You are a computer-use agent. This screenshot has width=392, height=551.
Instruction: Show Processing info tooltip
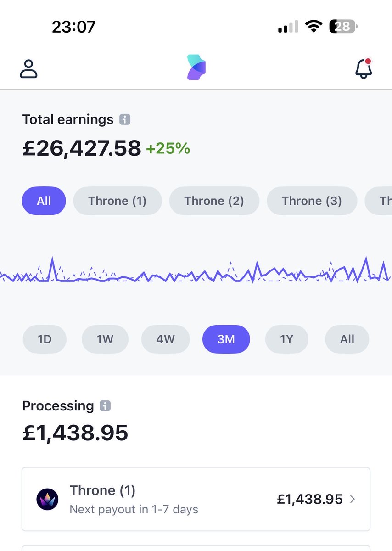[105, 406]
